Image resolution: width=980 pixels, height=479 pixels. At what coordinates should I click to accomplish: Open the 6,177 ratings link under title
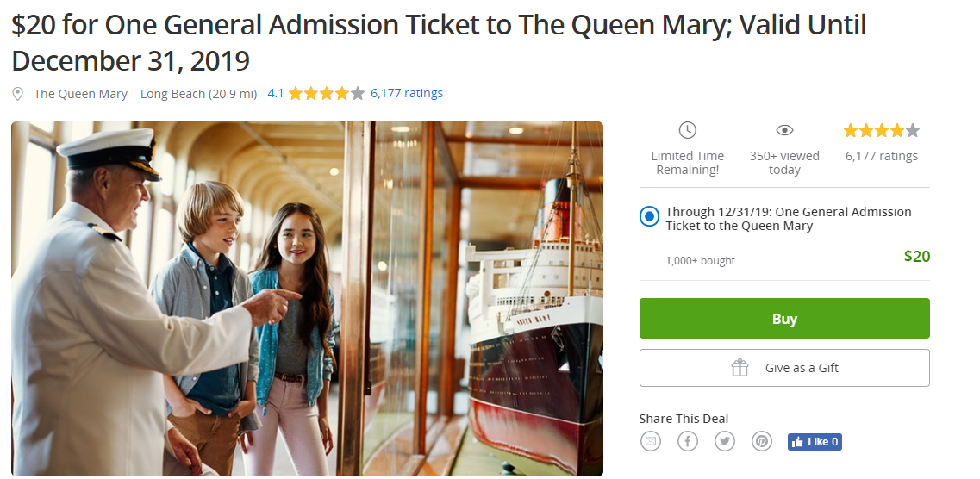point(406,93)
